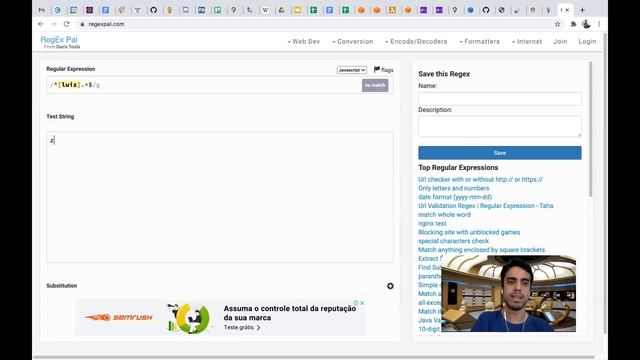Click the Name field under Save this Regex
Viewport: 640px width, 360px height.
(500, 98)
